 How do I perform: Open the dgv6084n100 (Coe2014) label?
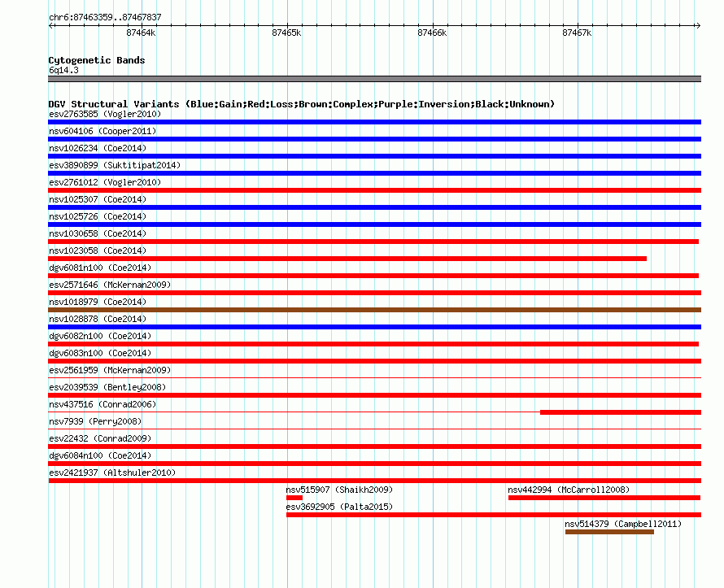pos(100,455)
